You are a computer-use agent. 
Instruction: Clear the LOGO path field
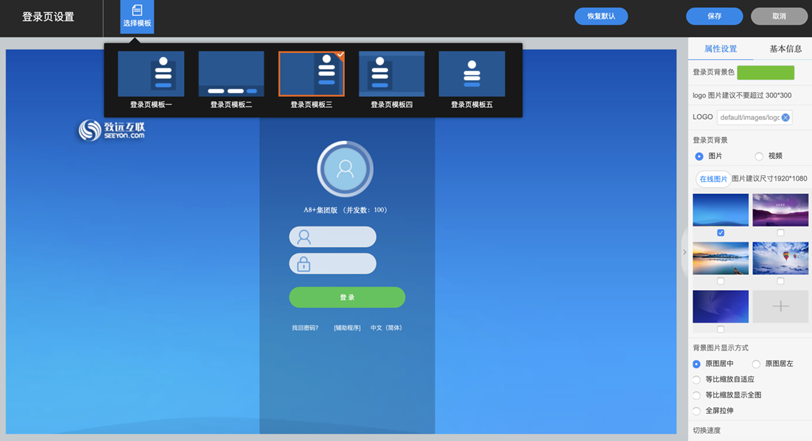[786, 118]
